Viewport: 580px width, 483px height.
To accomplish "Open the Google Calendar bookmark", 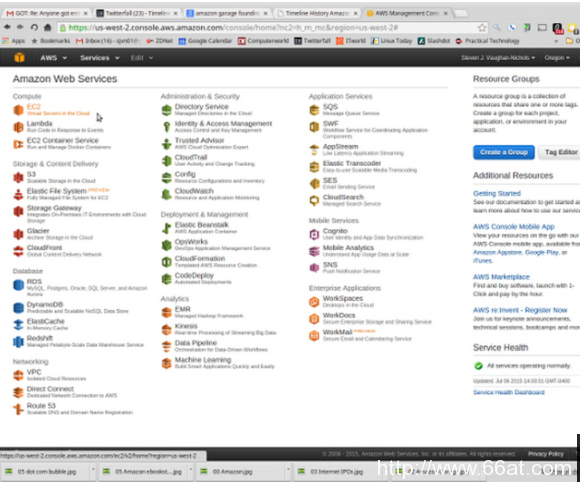I will click(x=205, y=41).
